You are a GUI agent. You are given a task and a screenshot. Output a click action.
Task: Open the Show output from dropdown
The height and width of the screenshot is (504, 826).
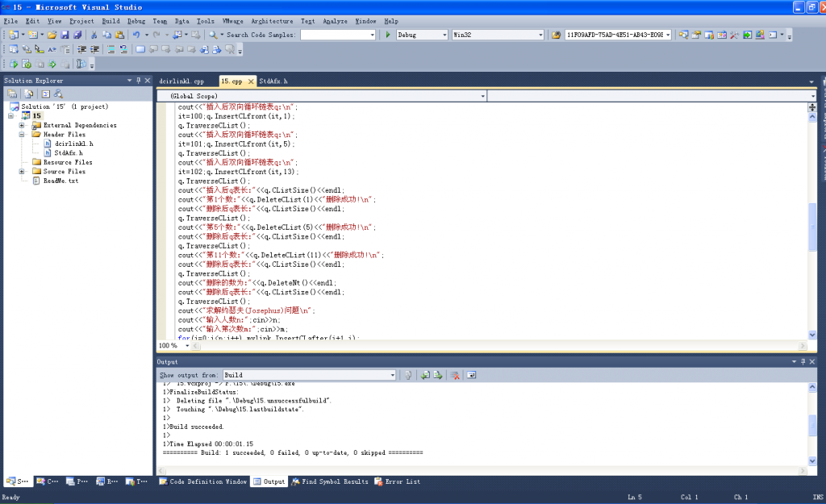coord(309,375)
